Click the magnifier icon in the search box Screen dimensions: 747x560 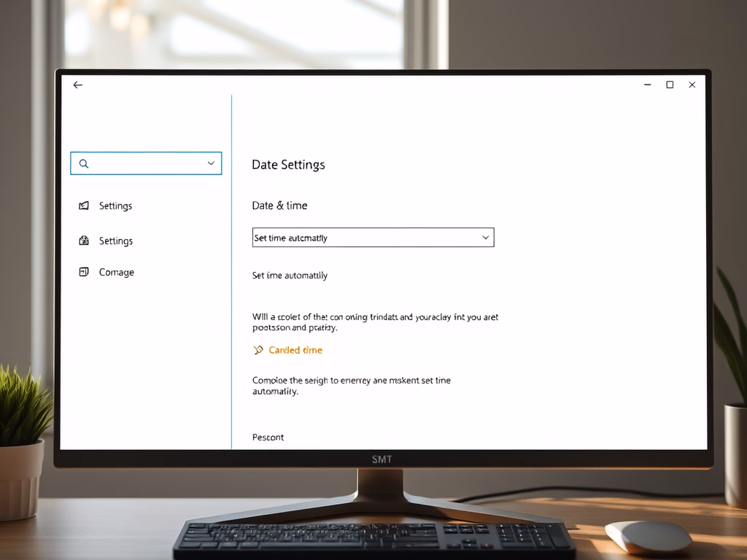coord(84,164)
